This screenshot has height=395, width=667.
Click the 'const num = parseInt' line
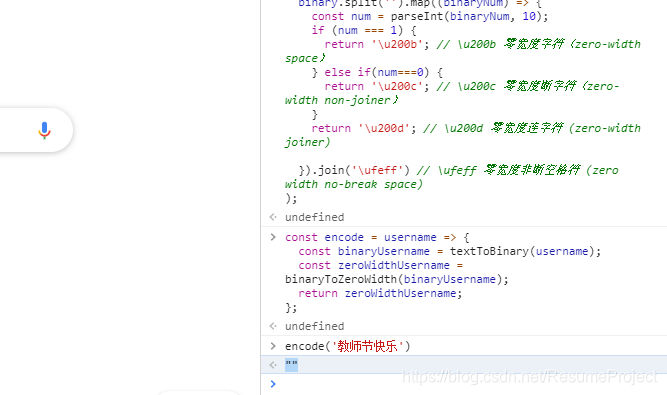click(x=430, y=17)
